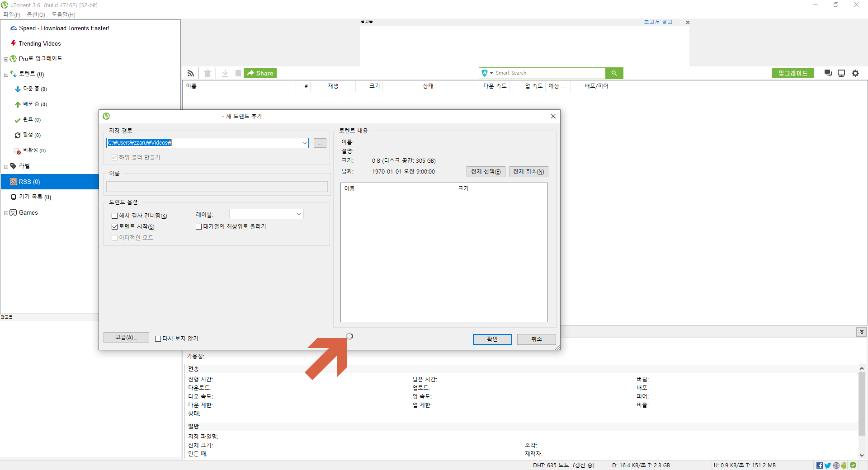Click 전체 선택 button

486,172
